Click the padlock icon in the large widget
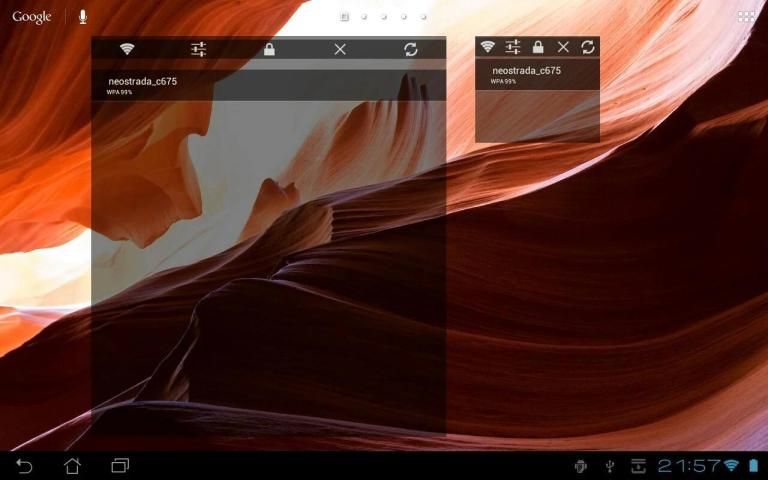The height and width of the screenshot is (480, 768). (269, 49)
